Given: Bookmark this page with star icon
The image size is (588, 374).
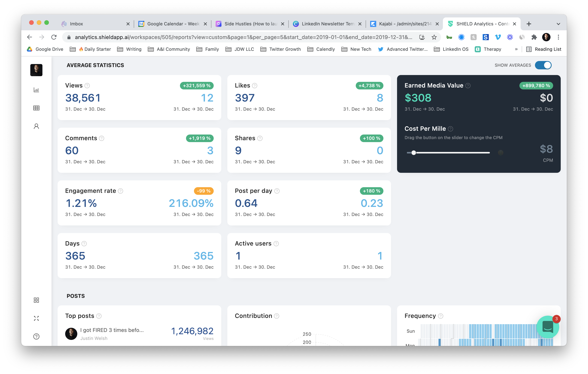Looking at the screenshot, I should pos(434,37).
